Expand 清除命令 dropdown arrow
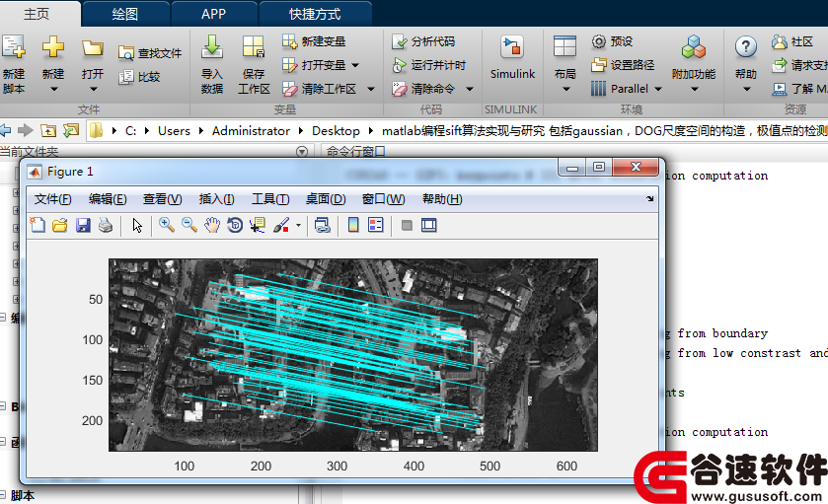This screenshot has width=828, height=504. coord(470,89)
